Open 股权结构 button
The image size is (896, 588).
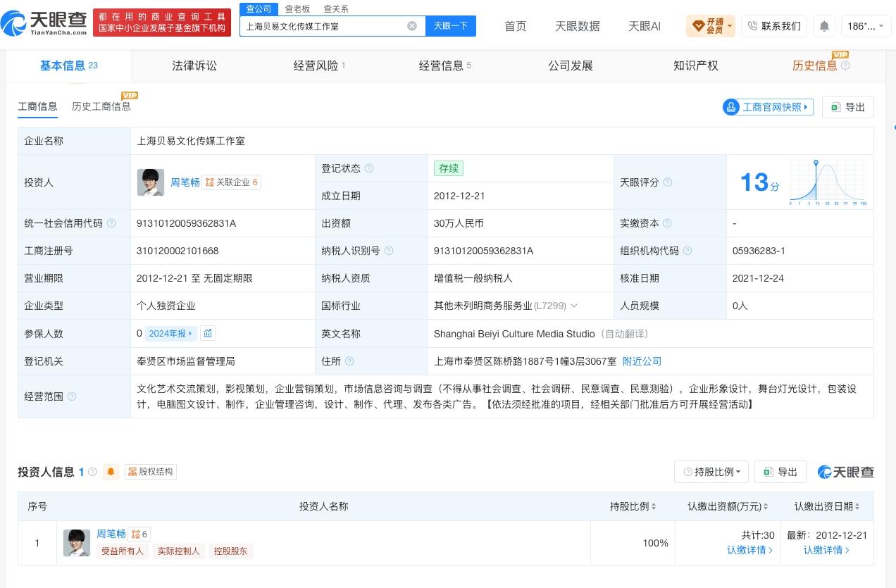coord(151,472)
